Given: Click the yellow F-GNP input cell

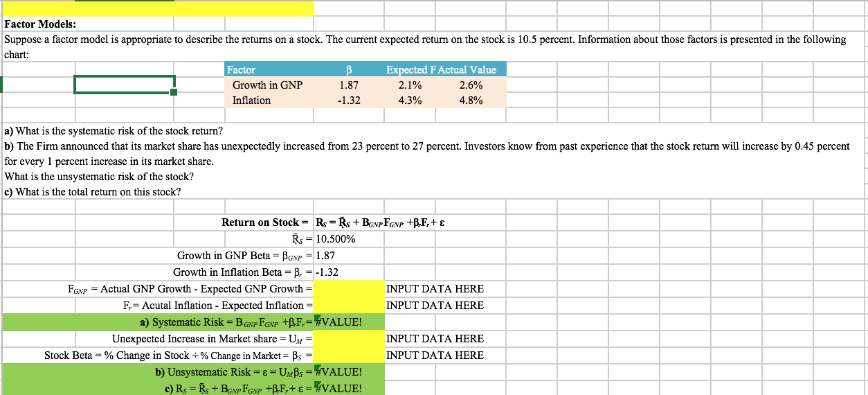Looking at the screenshot, I should click(x=350, y=289).
